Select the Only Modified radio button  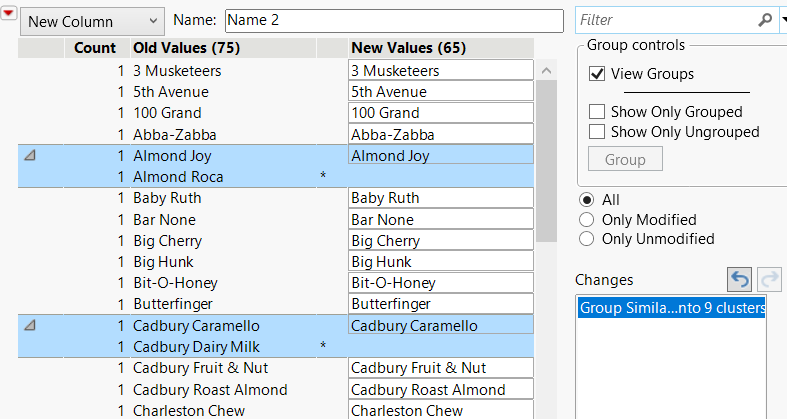pos(587,220)
